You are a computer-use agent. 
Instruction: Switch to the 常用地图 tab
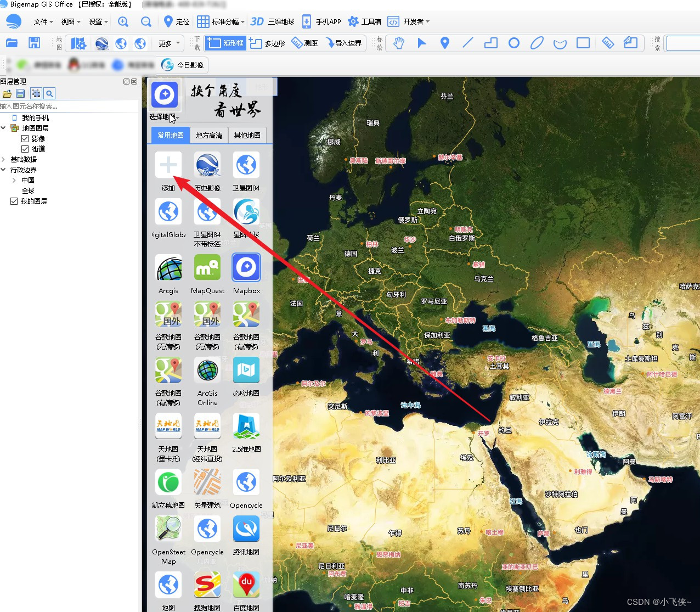[171, 135]
